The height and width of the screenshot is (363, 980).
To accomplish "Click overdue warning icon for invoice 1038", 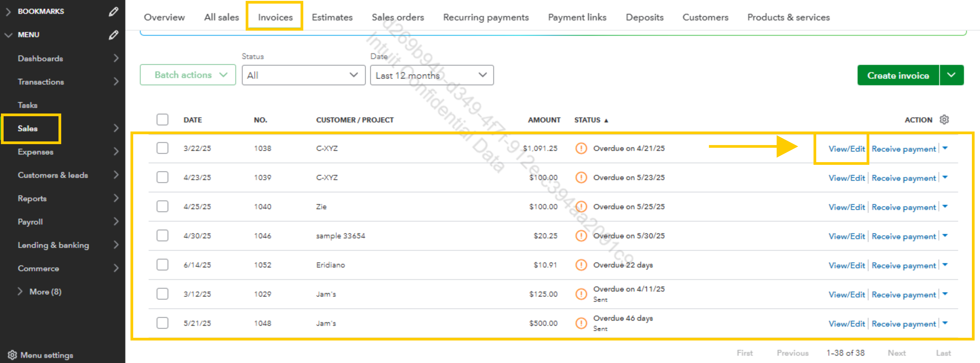I will 581,148.
